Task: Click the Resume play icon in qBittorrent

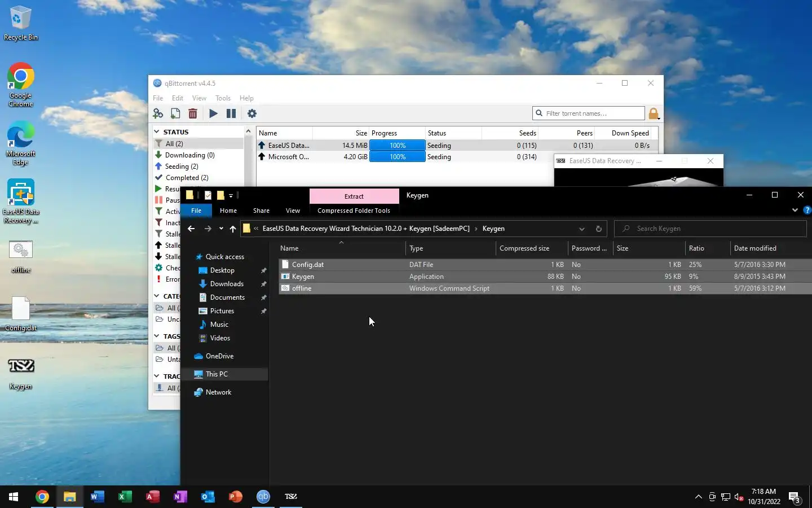Action: pos(213,113)
